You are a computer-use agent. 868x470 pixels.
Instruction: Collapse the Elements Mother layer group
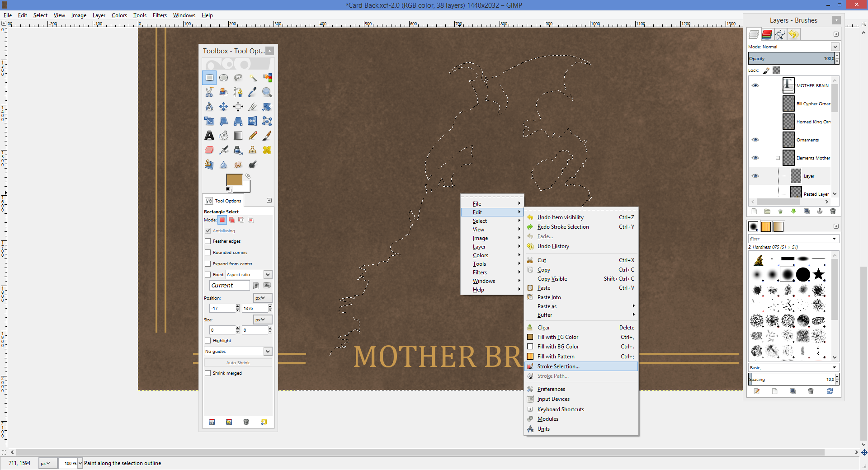pyautogui.click(x=778, y=158)
